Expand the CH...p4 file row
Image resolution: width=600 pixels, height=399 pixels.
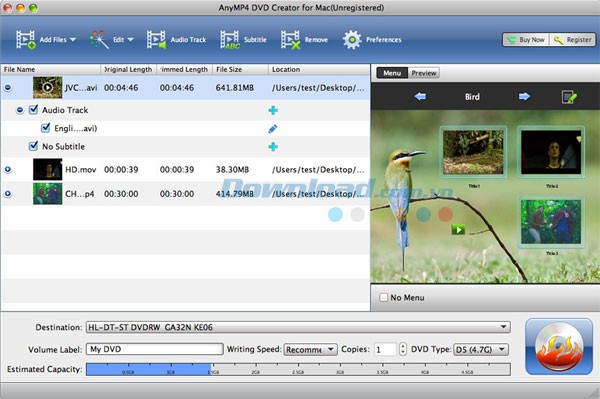pos(8,194)
